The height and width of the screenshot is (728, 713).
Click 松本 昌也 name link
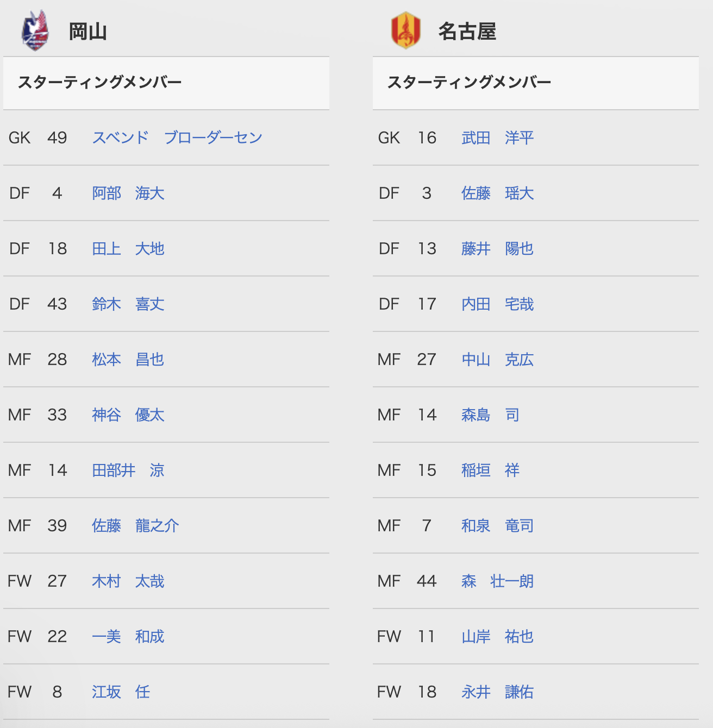[x=128, y=359]
